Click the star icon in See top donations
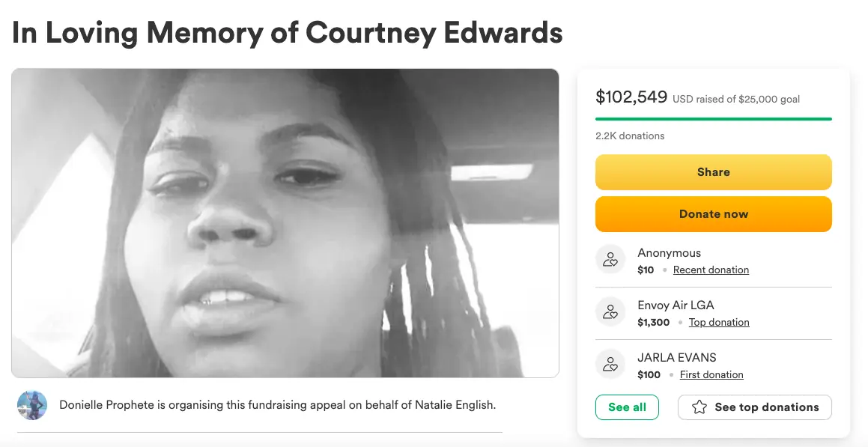This screenshot has height=447, width=868. point(699,407)
